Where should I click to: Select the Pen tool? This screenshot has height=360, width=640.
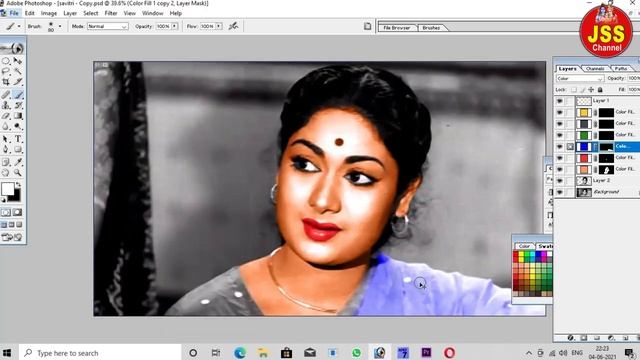(6, 150)
